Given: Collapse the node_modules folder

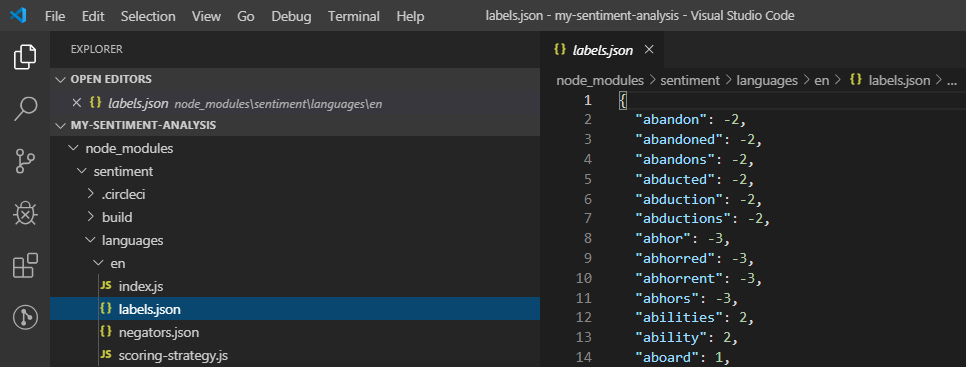Looking at the screenshot, I should tap(73, 148).
